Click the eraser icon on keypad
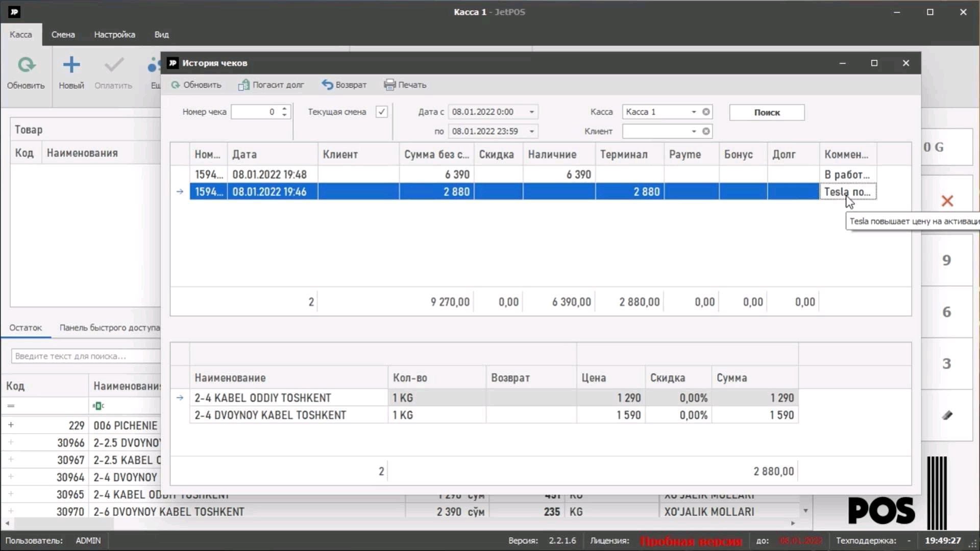Screen dimensions: 980x551 947,415
